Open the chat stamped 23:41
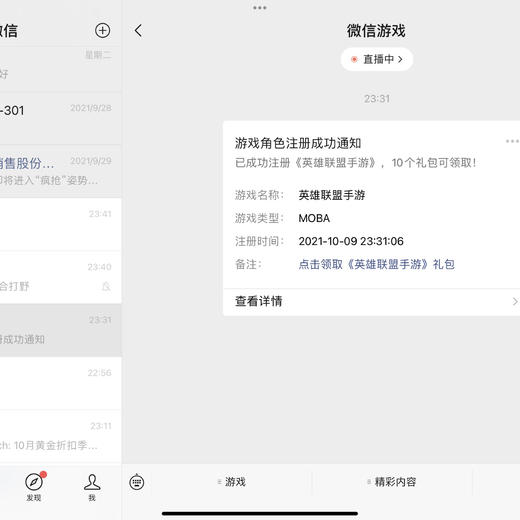This screenshot has height=520, width=520. click(x=61, y=225)
